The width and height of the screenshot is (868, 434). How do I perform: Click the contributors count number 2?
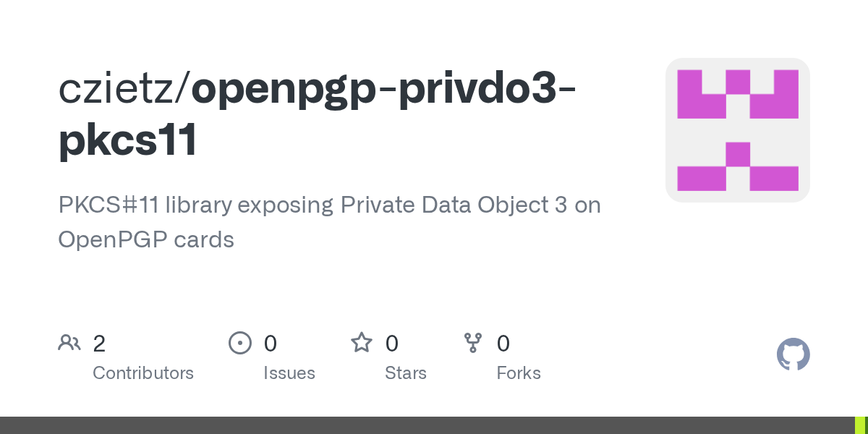click(x=99, y=344)
